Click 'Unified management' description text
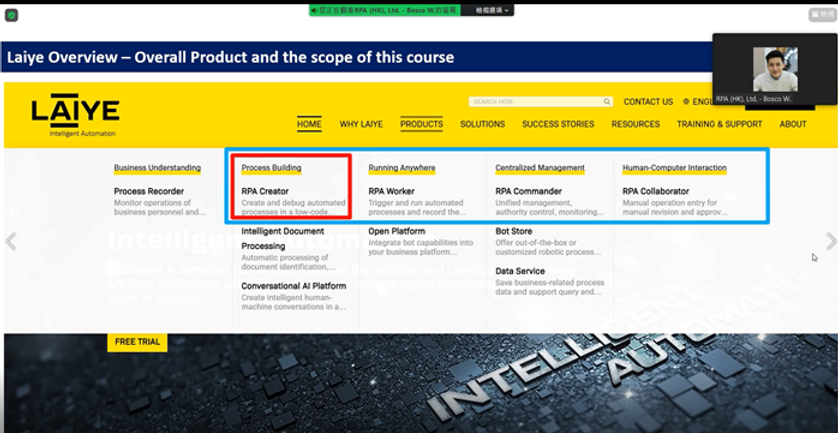Viewport: 838px width, 433px height. click(533, 203)
